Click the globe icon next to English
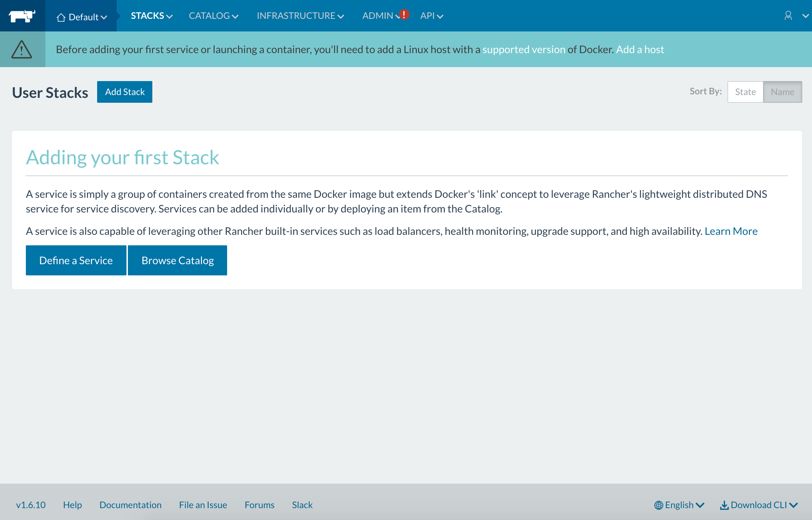This screenshot has height=520, width=812. (x=659, y=505)
